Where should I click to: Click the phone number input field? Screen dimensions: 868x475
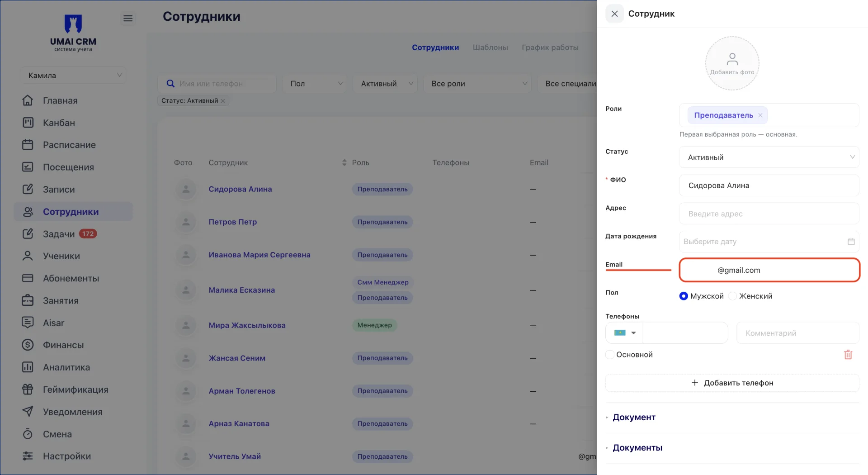pos(684,333)
